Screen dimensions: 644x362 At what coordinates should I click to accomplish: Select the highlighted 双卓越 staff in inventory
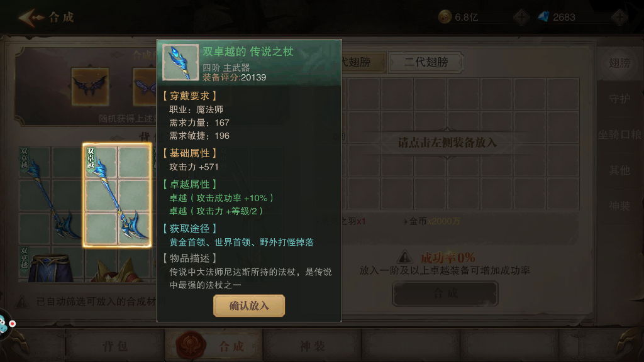tap(117, 195)
